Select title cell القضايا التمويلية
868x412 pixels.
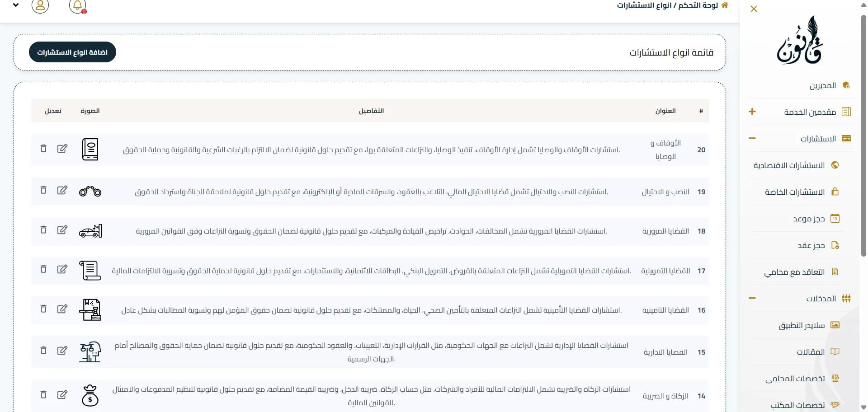click(665, 271)
